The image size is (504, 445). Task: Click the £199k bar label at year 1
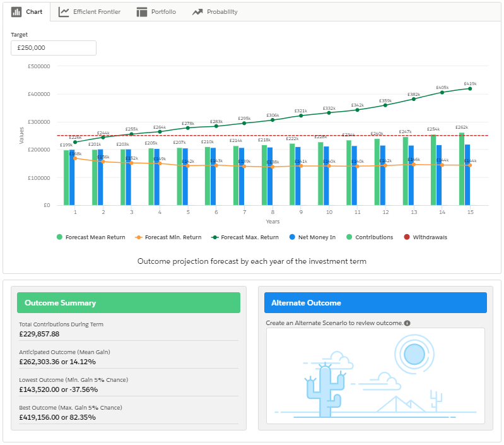coord(66,145)
